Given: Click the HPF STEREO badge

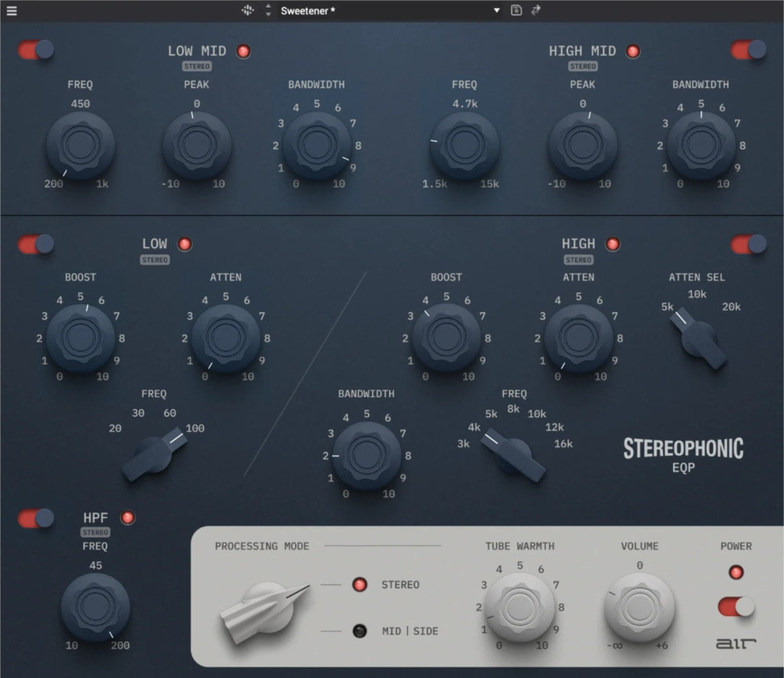Looking at the screenshot, I should pos(95,532).
